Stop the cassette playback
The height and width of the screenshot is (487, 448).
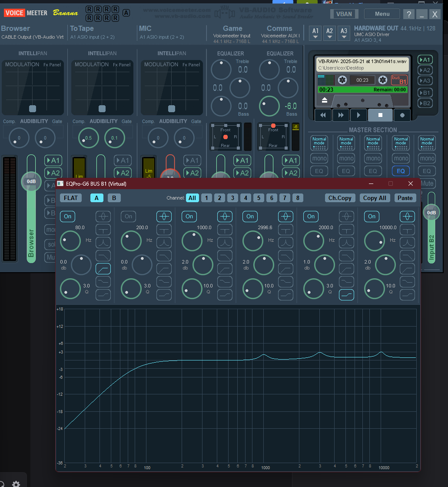[380, 115]
